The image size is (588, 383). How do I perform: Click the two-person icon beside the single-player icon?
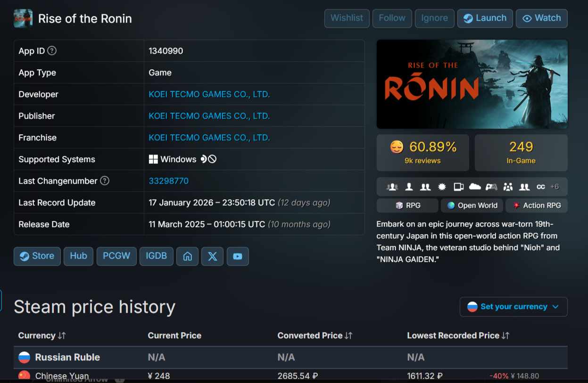tap(425, 187)
